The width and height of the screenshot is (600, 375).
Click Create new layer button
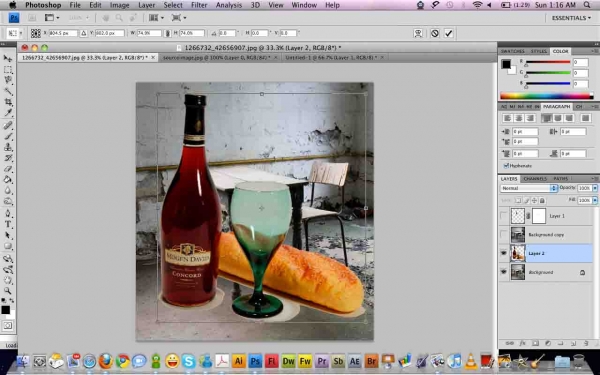[573, 344]
